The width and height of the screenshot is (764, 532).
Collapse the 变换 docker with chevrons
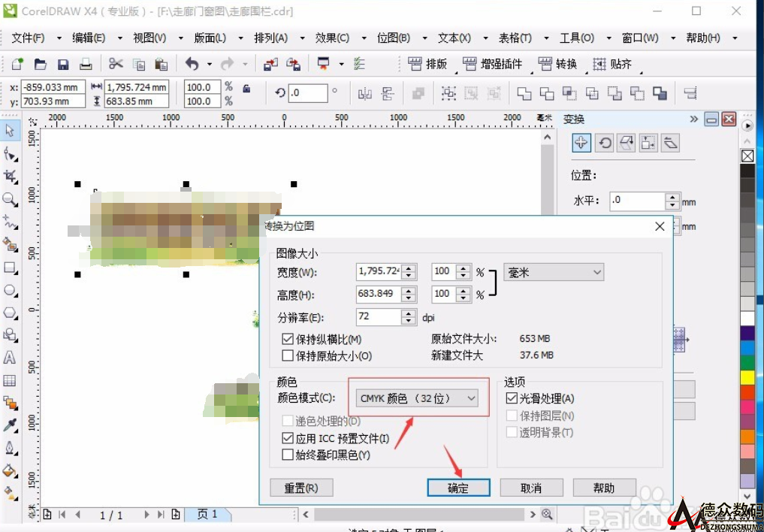[694, 119]
